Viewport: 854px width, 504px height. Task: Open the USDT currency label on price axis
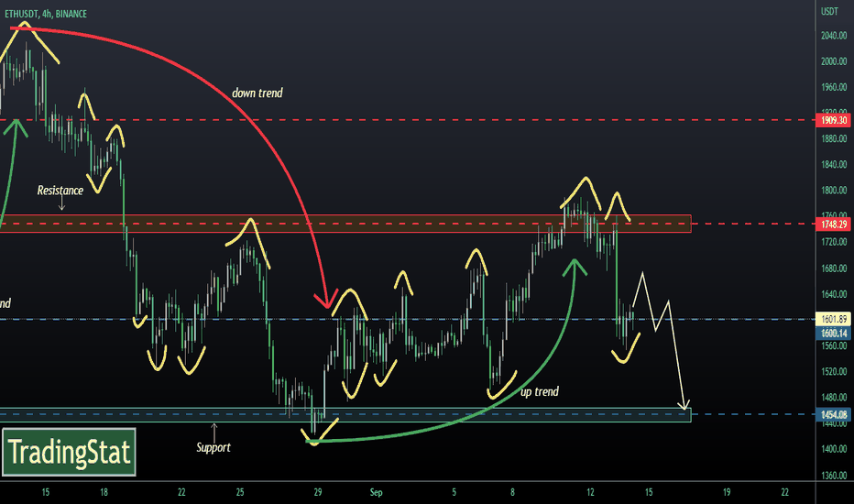point(829,11)
